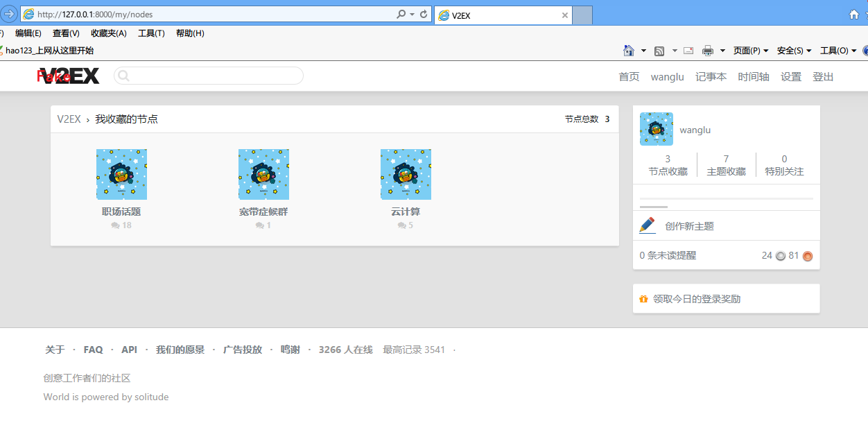Open a new blank tab
The width and height of the screenshot is (868, 421).
pos(582,15)
